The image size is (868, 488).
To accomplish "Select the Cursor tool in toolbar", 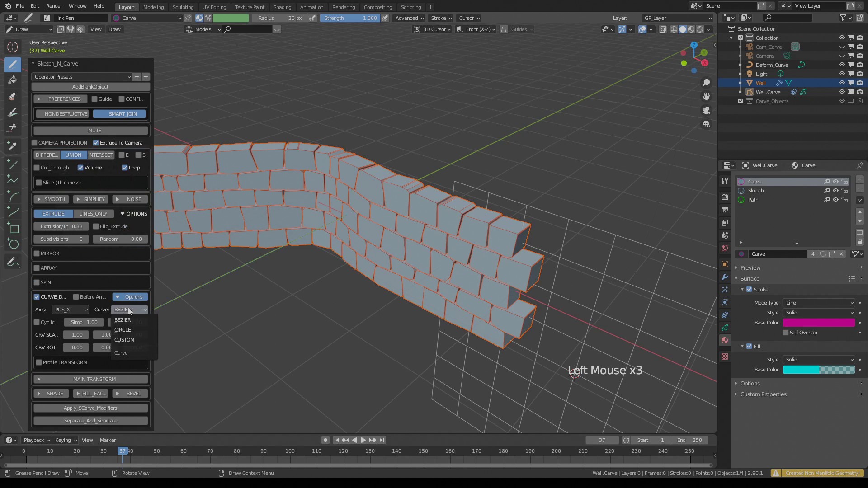I will click(13, 47).
